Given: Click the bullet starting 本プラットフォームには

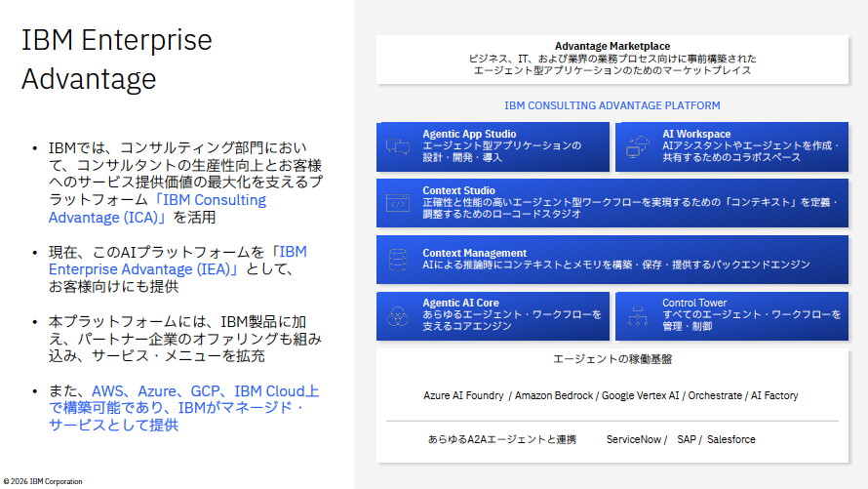Looking at the screenshot, I should tap(185, 339).
